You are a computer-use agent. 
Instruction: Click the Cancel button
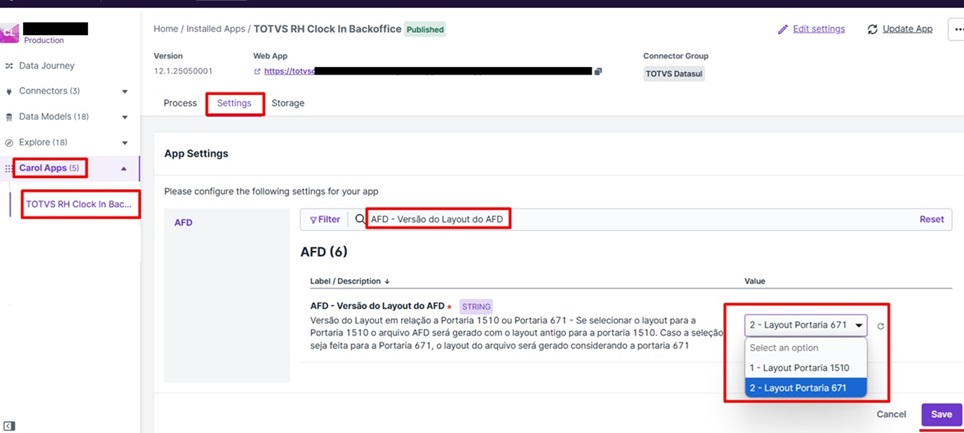pyautogui.click(x=891, y=415)
